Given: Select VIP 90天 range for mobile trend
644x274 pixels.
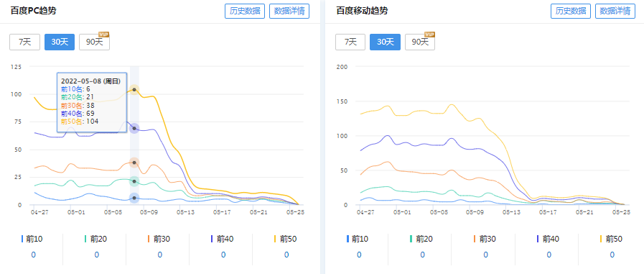Looking at the screenshot, I should (420, 42).
